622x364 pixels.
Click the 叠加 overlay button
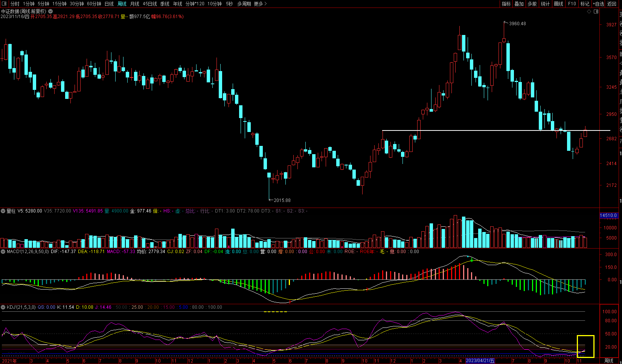pyautogui.click(x=519, y=4)
